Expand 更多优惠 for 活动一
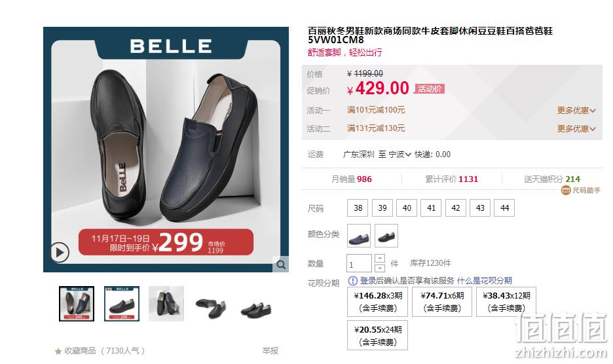 [x=576, y=111]
